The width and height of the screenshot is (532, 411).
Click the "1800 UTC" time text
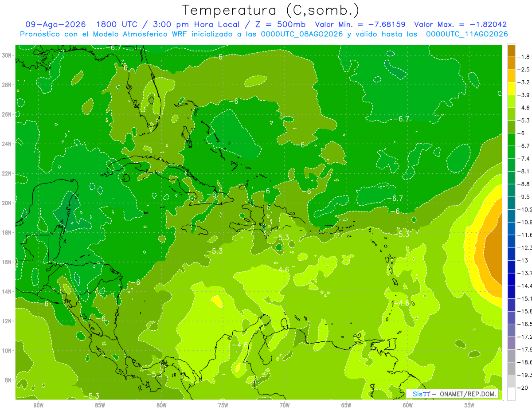[x=117, y=25]
